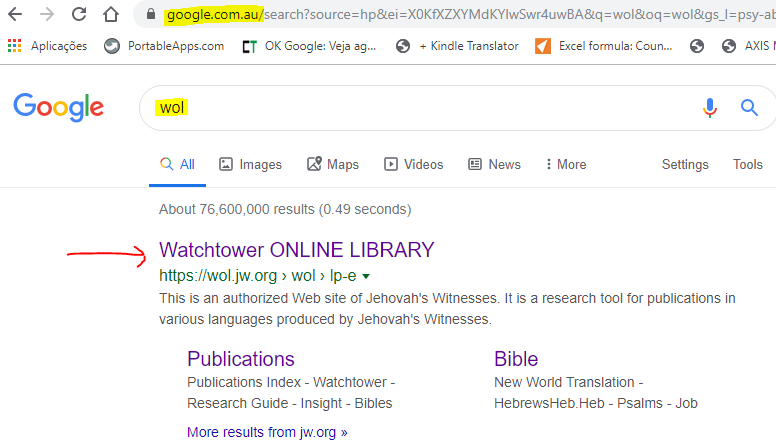The height and width of the screenshot is (444, 776).
Task: Click the Watchtower result description snippet
Action: click(x=447, y=309)
